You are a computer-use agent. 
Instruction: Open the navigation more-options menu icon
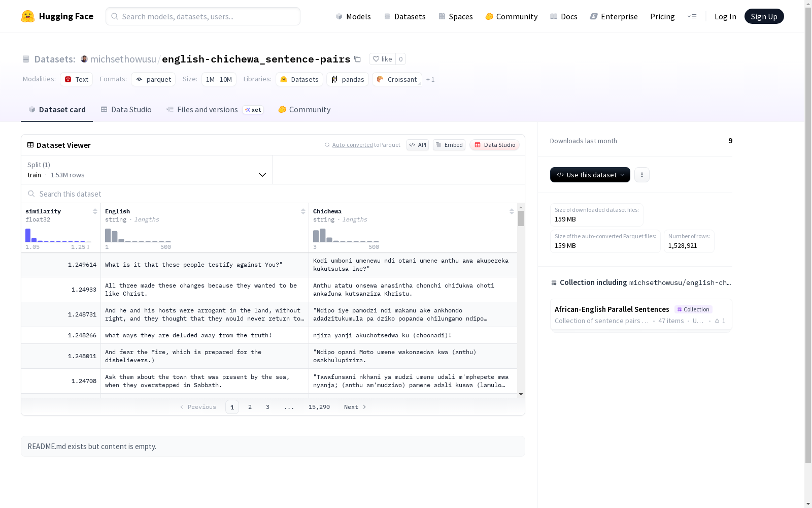pos(692,16)
